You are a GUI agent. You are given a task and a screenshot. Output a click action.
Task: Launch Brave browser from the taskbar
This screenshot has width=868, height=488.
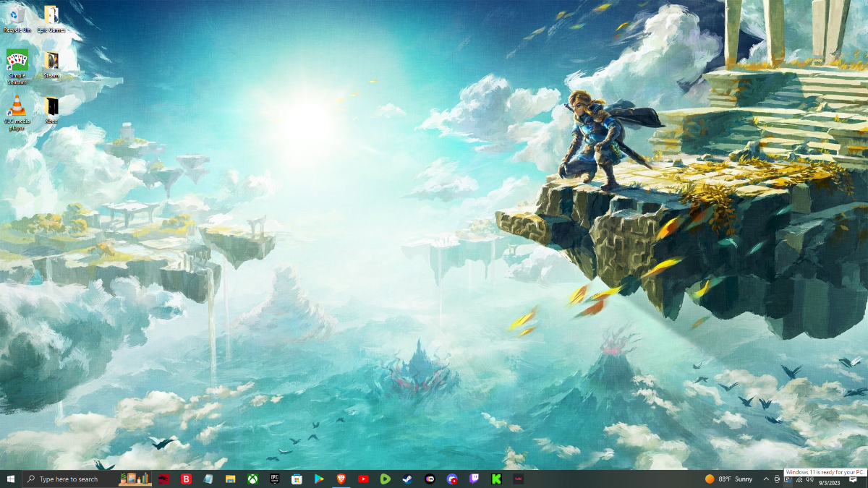point(341,479)
